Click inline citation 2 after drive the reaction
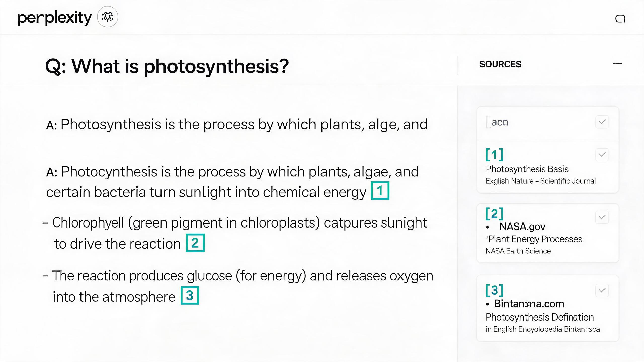The image size is (644, 362). [x=195, y=243]
